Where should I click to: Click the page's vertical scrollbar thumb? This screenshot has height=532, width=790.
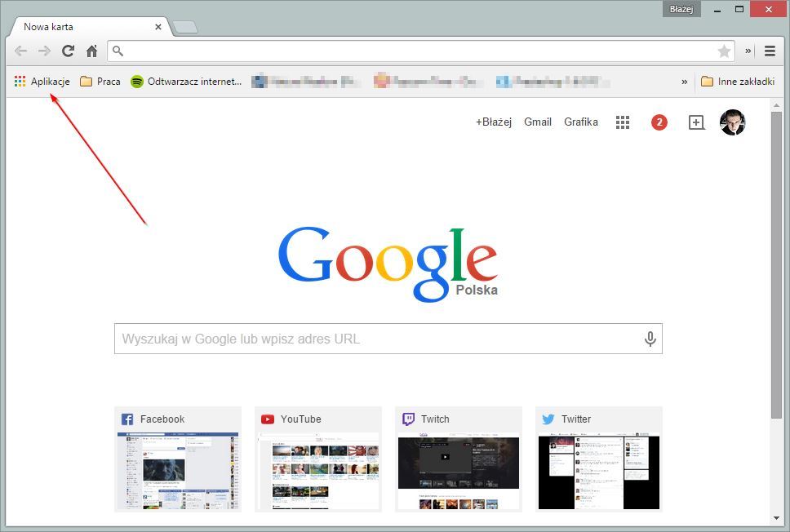click(x=776, y=265)
